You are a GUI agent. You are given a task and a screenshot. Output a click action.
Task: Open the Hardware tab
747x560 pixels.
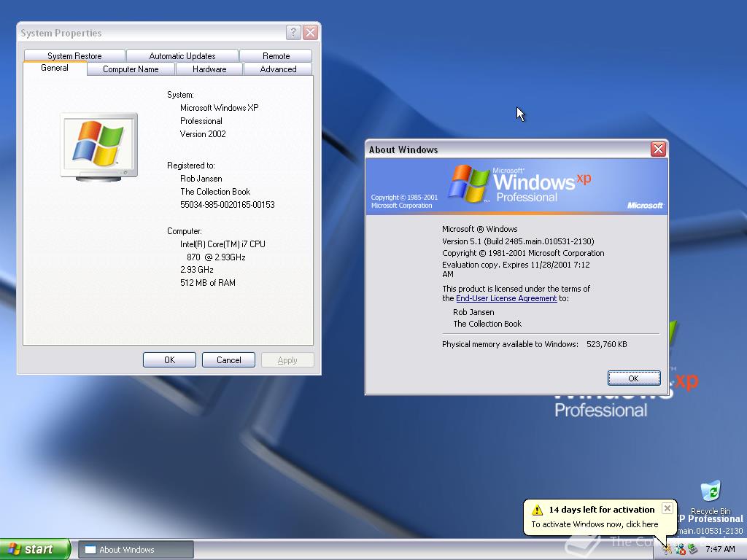pos(209,69)
